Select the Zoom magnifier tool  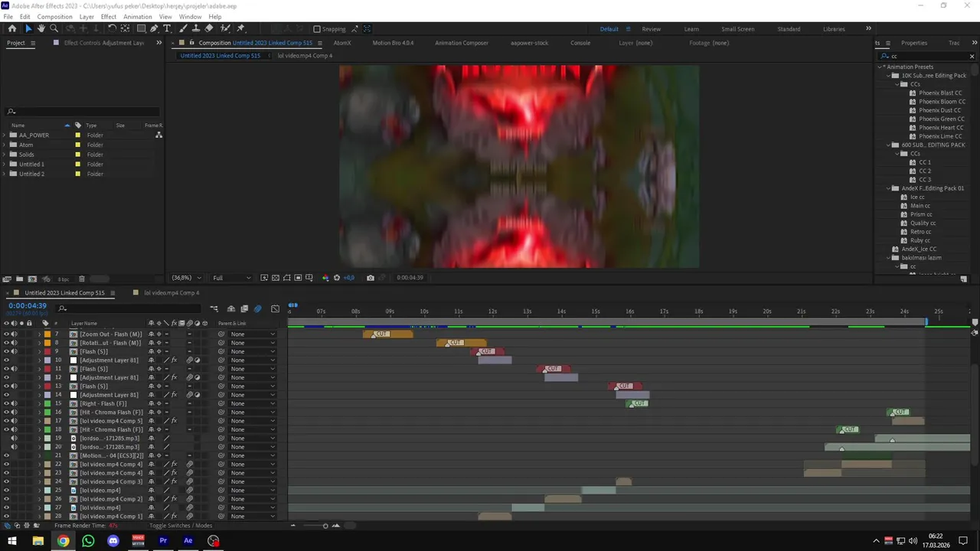click(54, 29)
